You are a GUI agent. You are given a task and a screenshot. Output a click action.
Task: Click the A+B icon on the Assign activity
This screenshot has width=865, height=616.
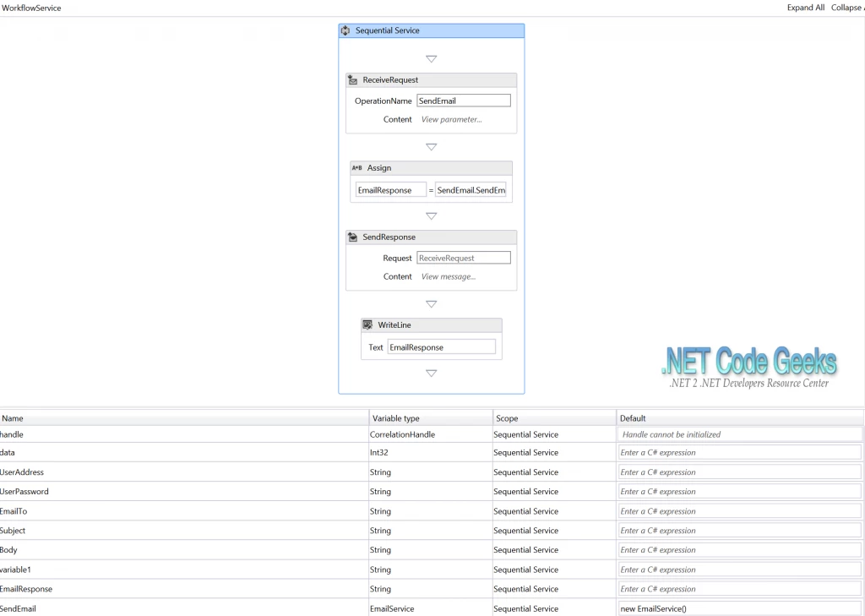358,167
